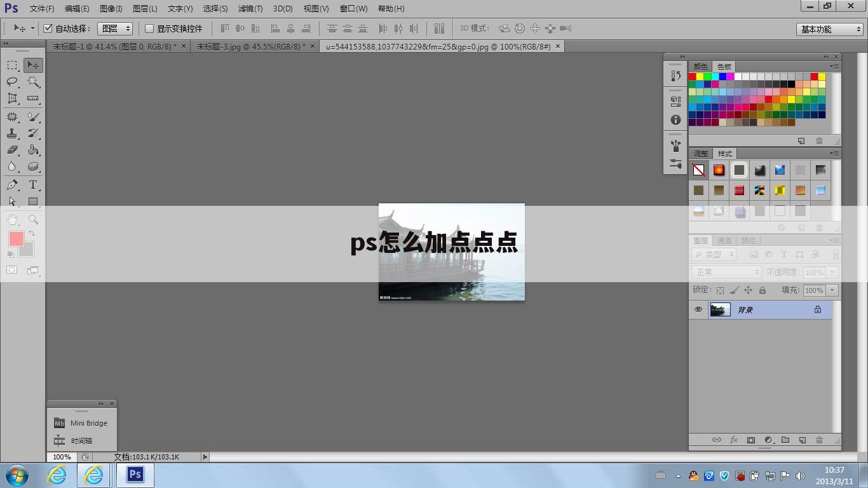
Task: Open the History panel icon
Action: tap(675, 76)
